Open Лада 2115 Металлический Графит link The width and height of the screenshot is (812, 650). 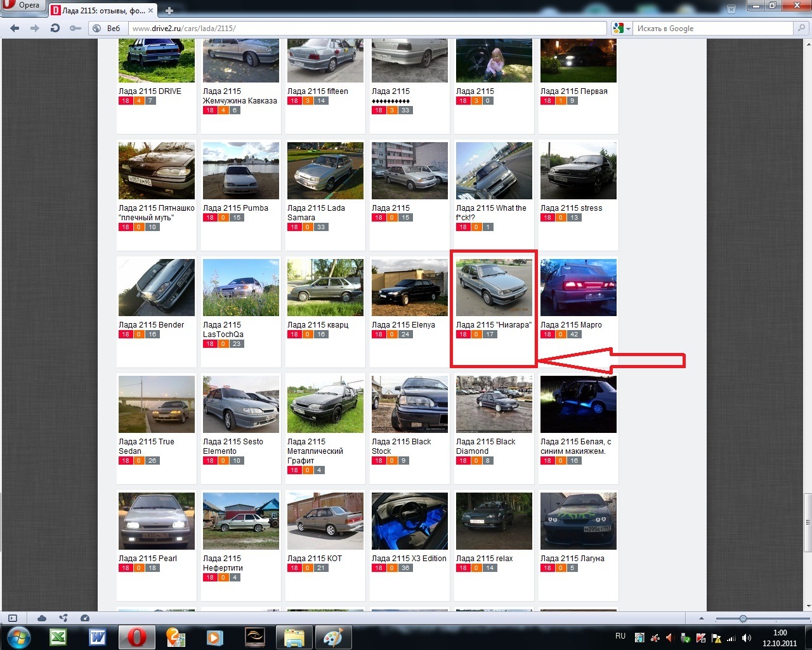315,451
